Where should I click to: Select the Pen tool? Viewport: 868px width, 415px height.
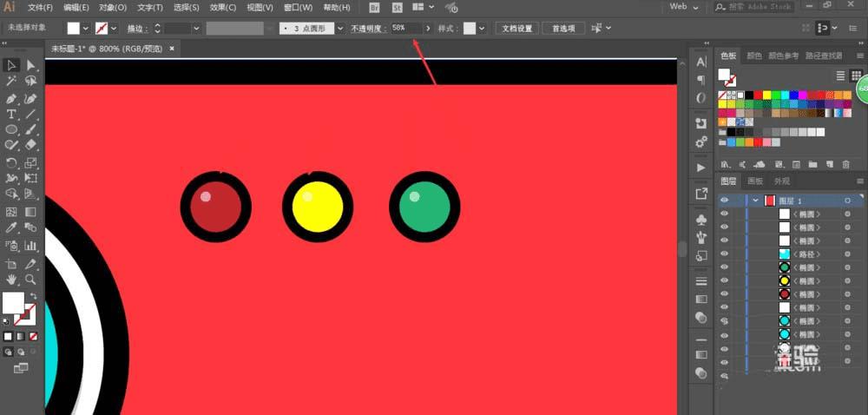(11, 98)
